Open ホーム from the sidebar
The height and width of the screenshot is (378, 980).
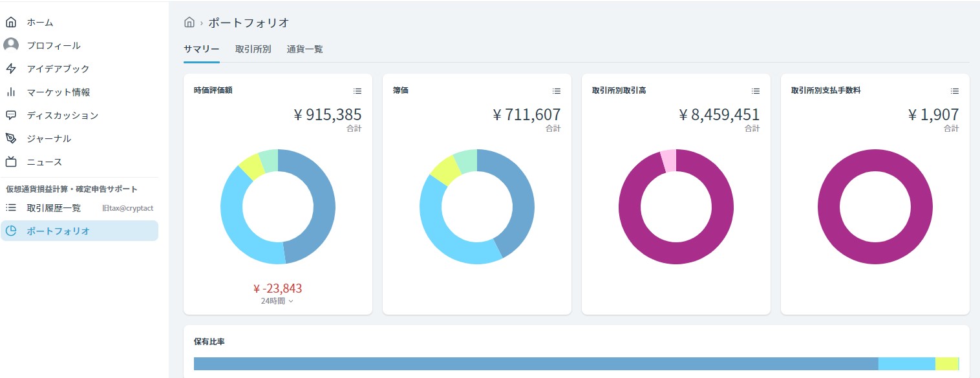tap(40, 23)
